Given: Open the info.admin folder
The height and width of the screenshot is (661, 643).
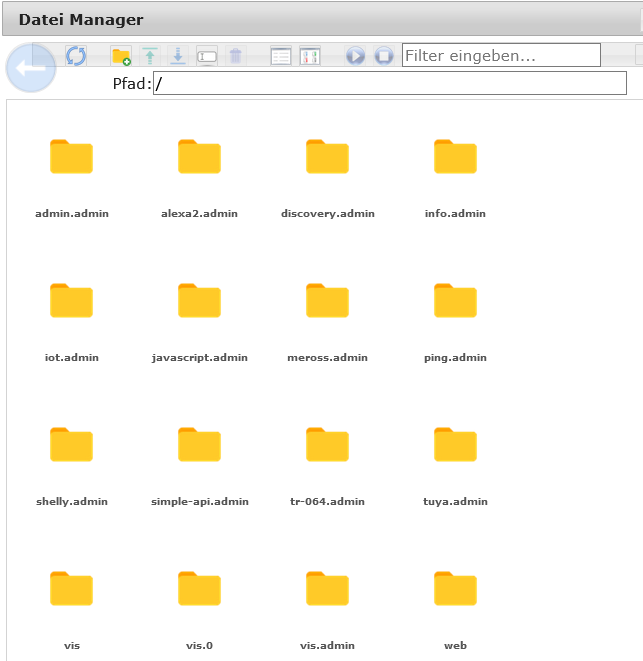Looking at the screenshot, I should click(x=455, y=156).
